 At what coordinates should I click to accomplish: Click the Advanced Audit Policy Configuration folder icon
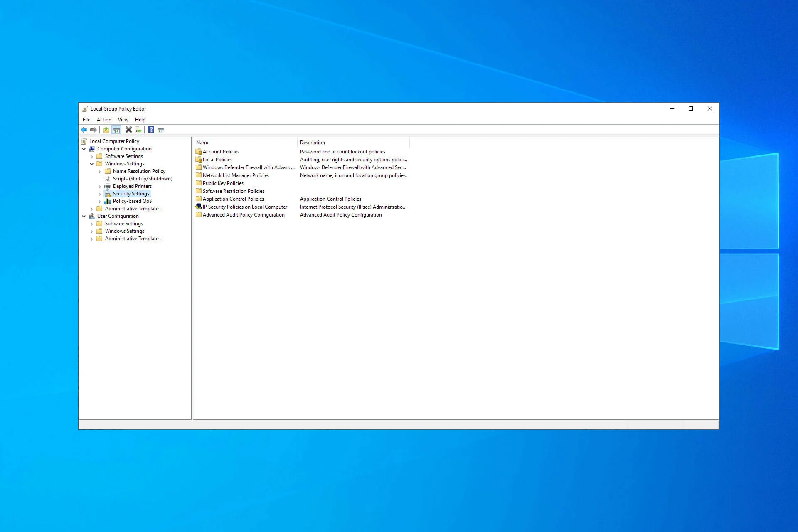click(199, 214)
